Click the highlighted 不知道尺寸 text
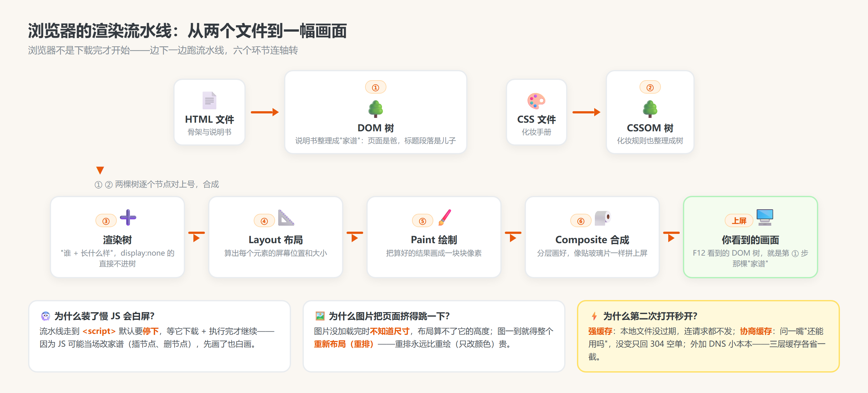The width and height of the screenshot is (868, 393). [x=390, y=331]
